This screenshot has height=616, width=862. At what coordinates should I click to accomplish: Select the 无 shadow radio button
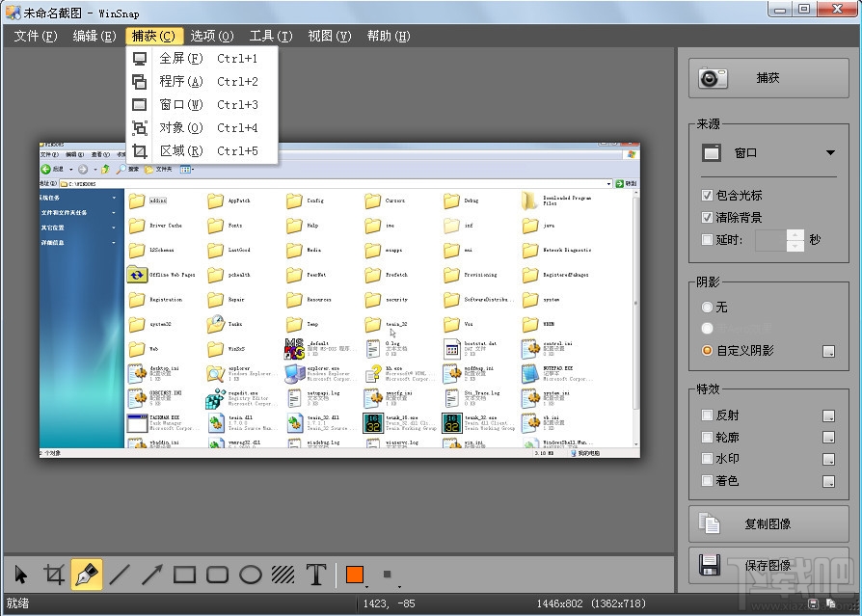click(708, 308)
